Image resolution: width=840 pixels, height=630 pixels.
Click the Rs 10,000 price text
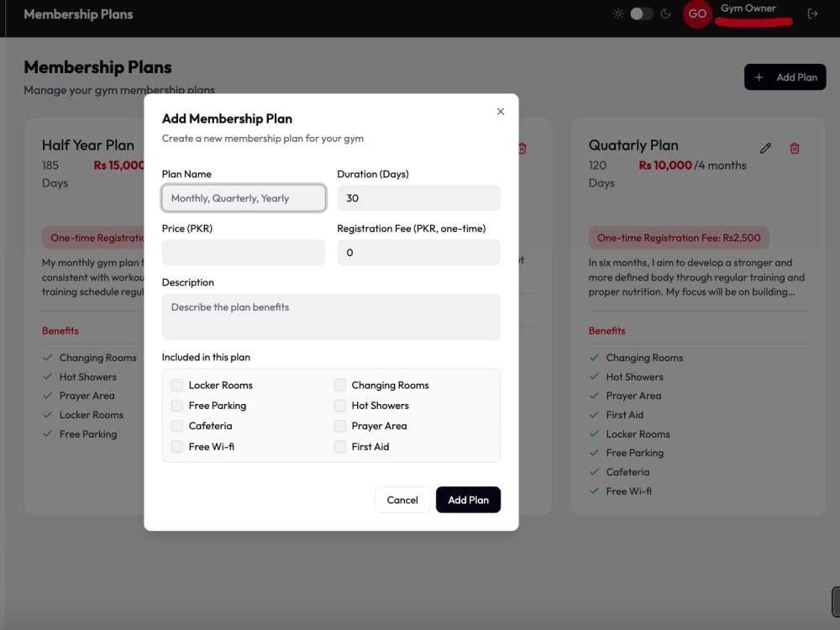(x=664, y=165)
